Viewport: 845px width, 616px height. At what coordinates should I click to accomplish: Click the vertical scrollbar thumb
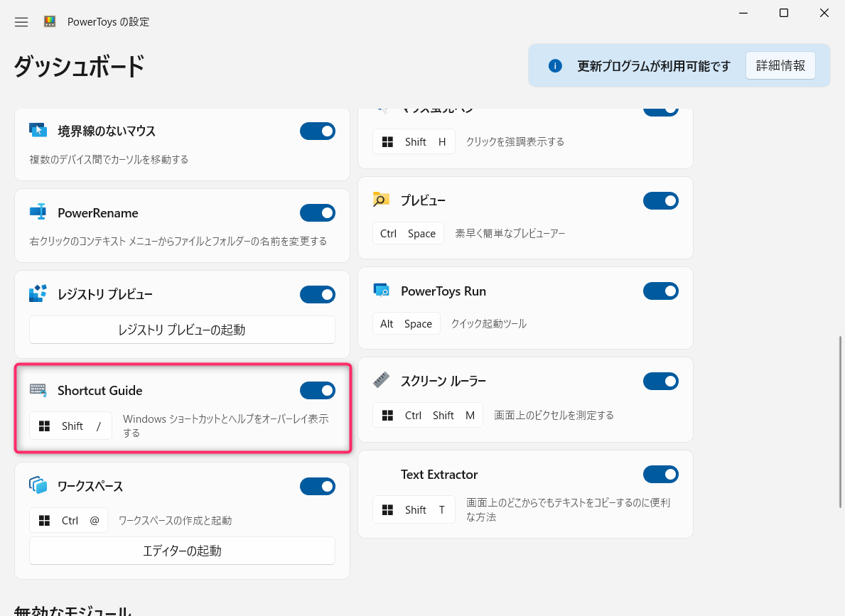pos(840,422)
